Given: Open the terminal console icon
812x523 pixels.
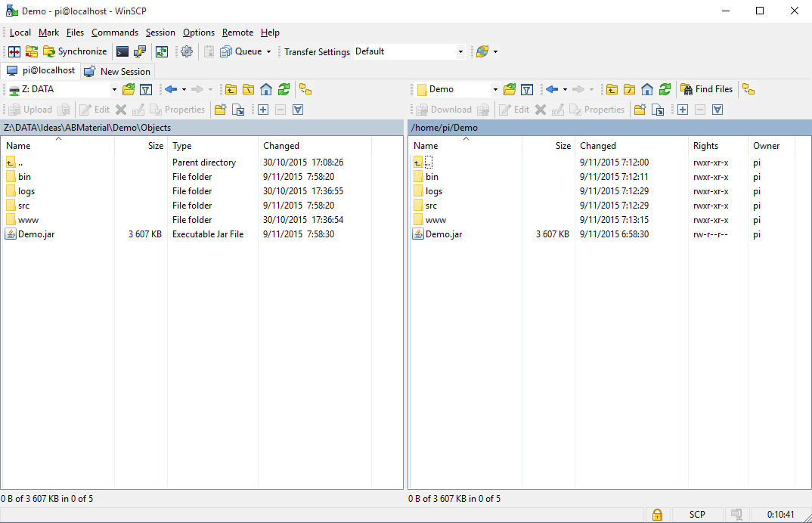Looking at the screenshot, I should click(x=122, y=52).
